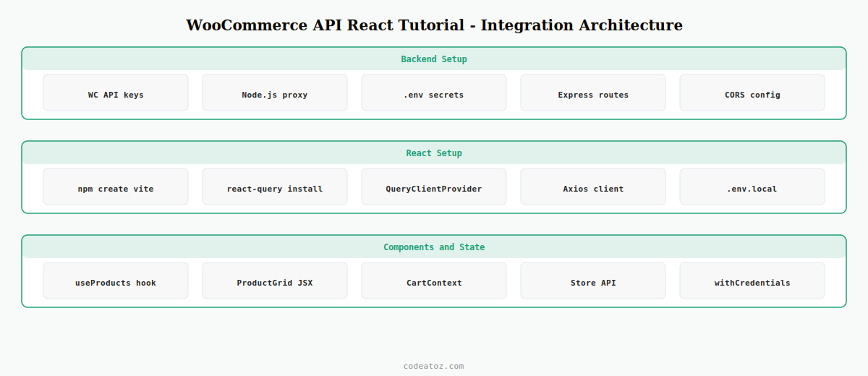
Task: Select the .env.local box
Action: point(752,187)
